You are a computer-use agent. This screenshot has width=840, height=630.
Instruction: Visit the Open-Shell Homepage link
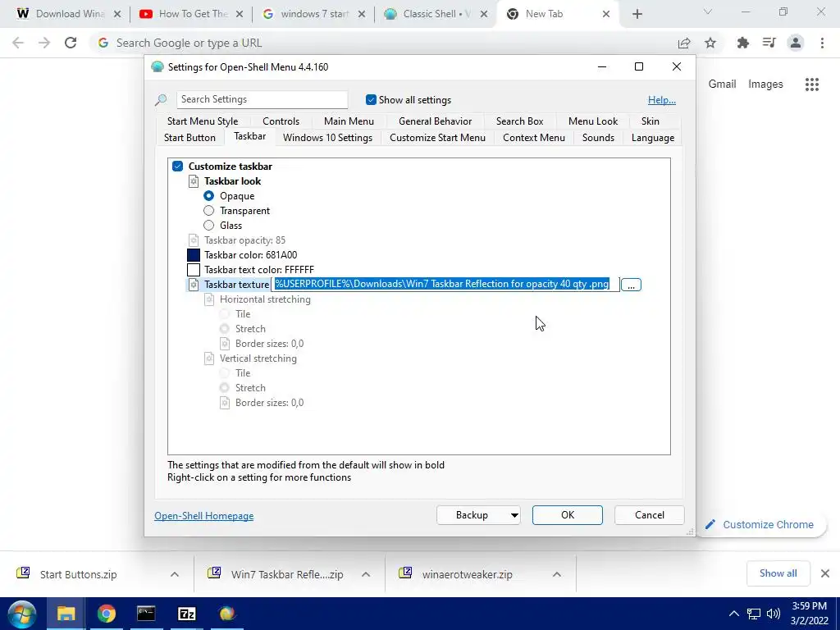[204, 516]
